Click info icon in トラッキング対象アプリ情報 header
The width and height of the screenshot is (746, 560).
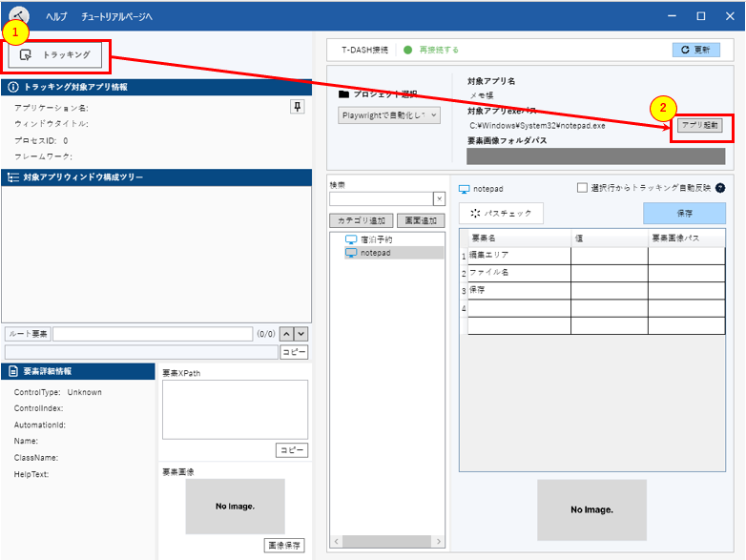point(13,87)
